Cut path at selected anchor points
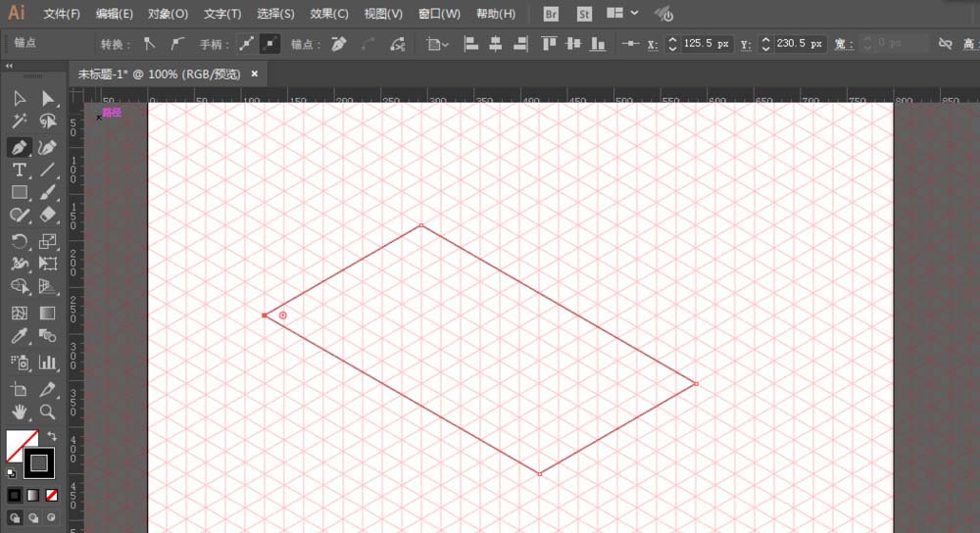Image resolution: width=980 pixels, height=533 pixels. point(398,44)
